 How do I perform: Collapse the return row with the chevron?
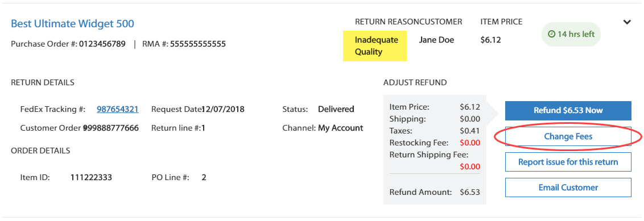pos(627,23)
